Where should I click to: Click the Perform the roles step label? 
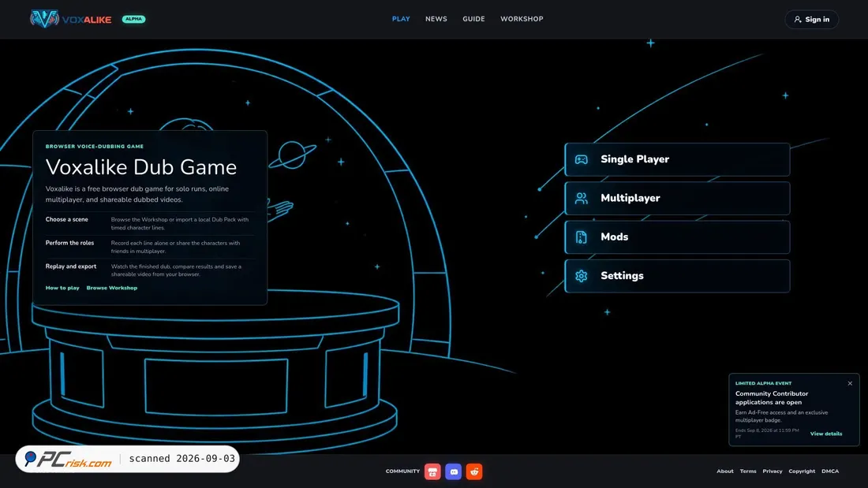[69, 243]
